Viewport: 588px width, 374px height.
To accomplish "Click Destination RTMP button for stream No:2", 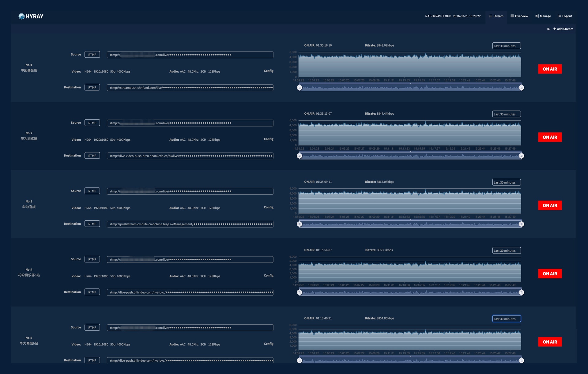I will (x=92, y=156).
